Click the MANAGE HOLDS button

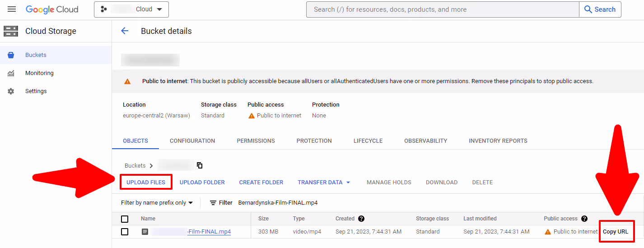coord(389,182)
